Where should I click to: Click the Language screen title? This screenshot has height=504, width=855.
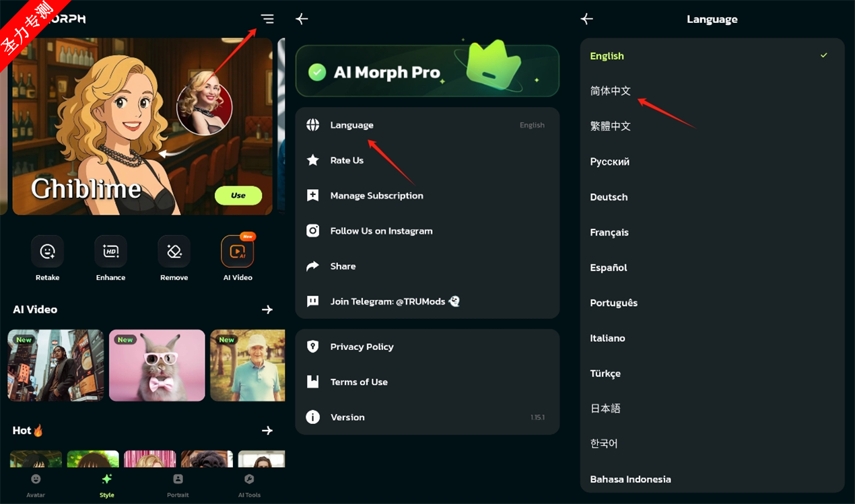(x=712, y=20)
